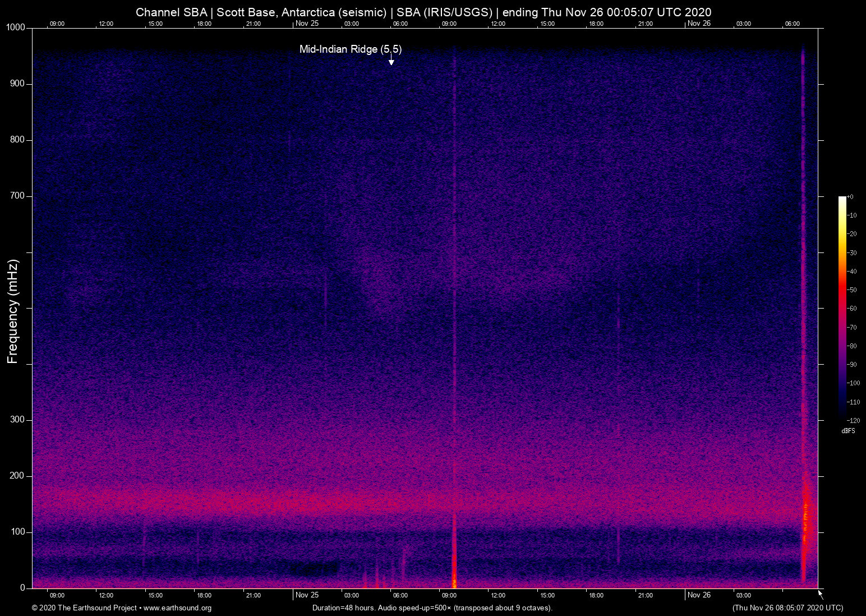866x616 pixels.
Task: Click "Nov 26" on the bottom time axis
Action: (699, 595)
